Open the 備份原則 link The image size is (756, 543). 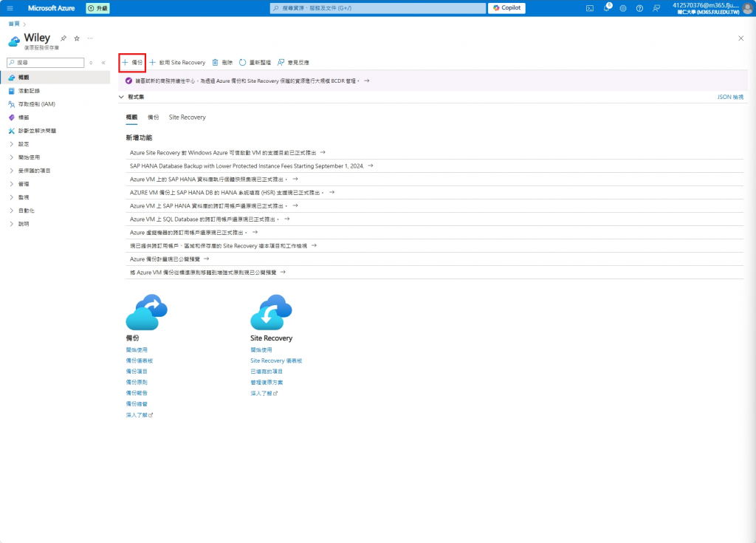[137, 382]
